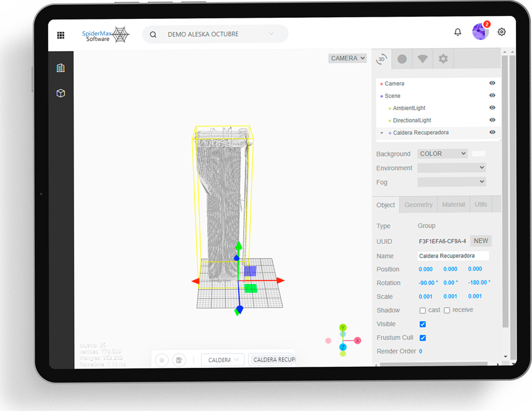Open the wifi signal panel tab

[x=423, y=59]
